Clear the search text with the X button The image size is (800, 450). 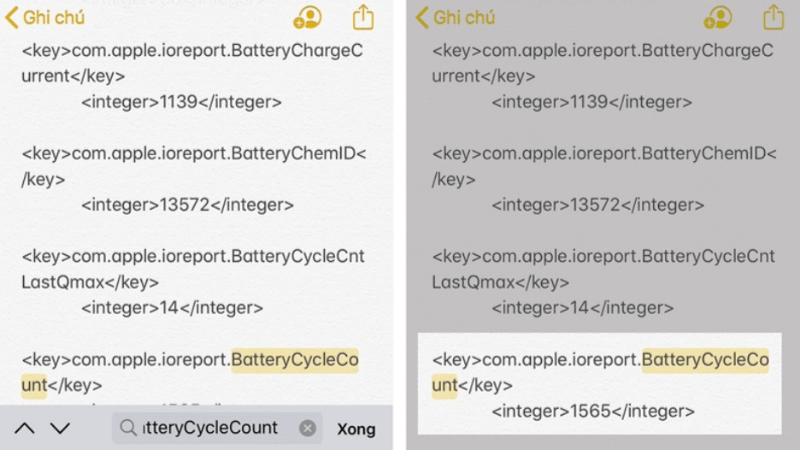pos(308,428)
